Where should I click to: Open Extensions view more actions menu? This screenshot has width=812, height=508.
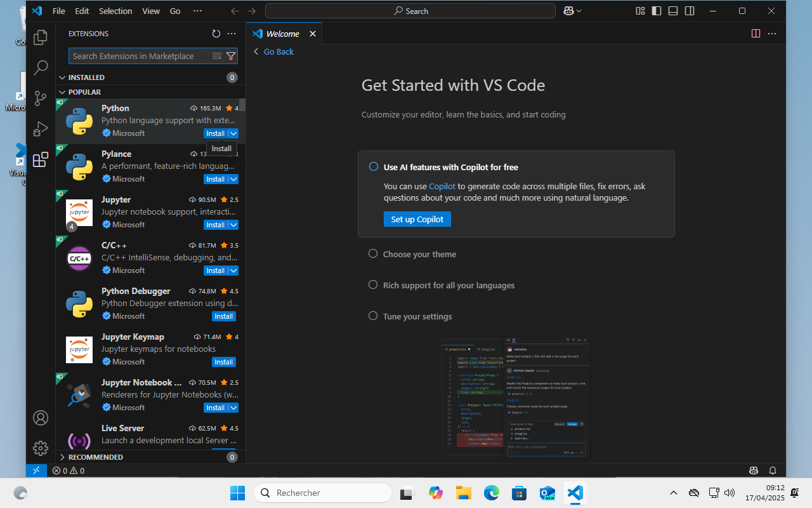(232, 34)
